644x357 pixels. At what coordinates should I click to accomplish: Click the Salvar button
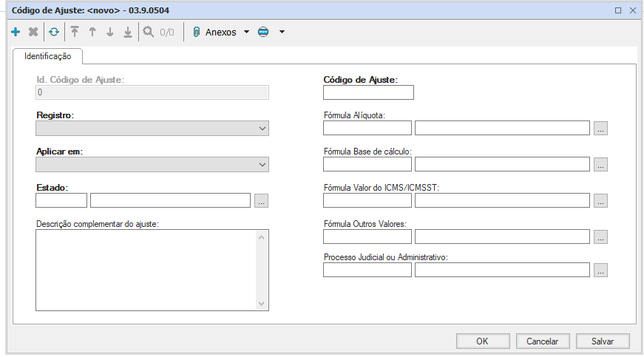[603, 341]
